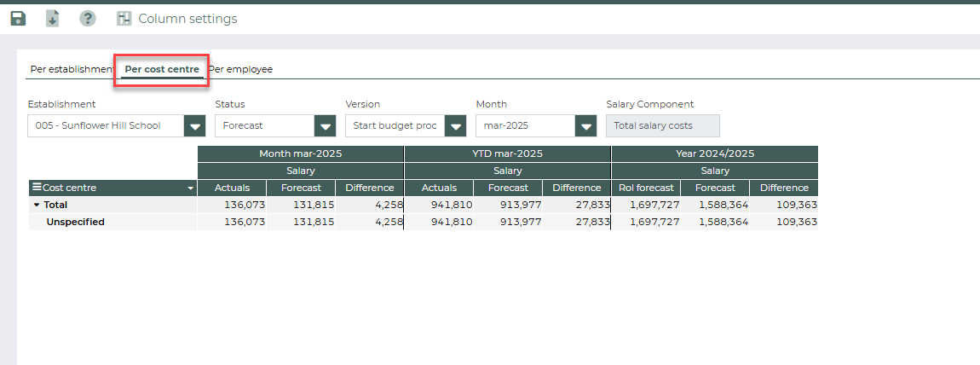
Task: Expand the Status dropdown arrow
Action: pyautogui.click(x=326, y=126)
